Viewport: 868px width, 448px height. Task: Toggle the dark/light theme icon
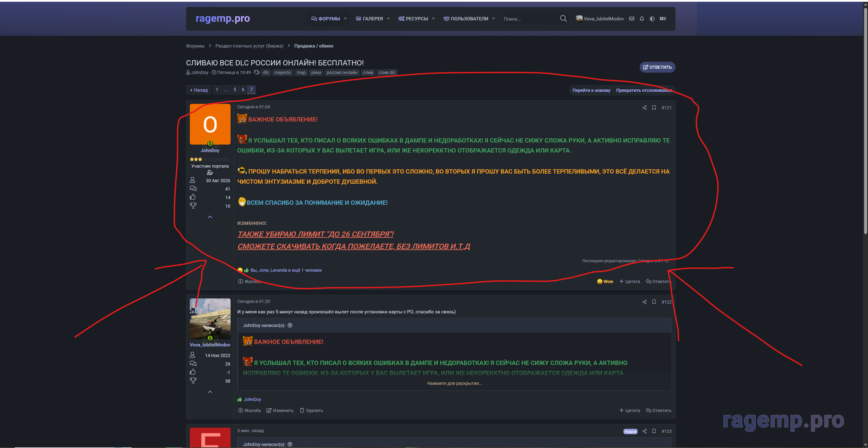(x=652, y=19)
